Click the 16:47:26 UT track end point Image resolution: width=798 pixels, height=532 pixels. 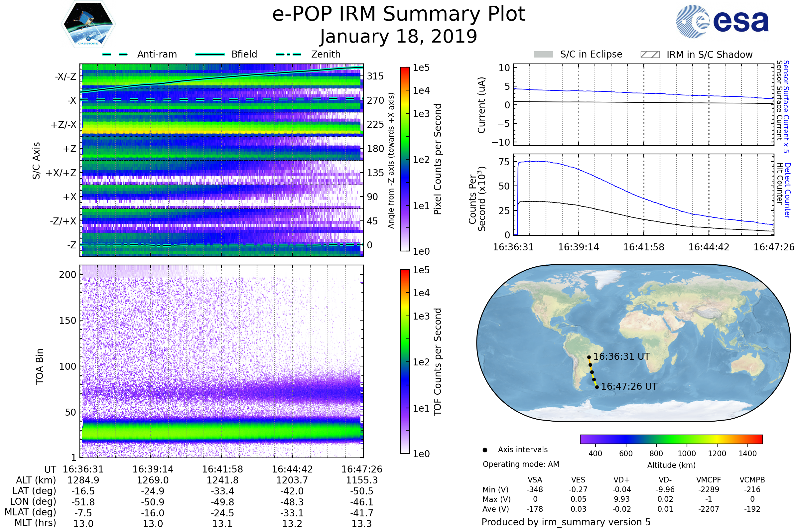click(x=597, y=387)
